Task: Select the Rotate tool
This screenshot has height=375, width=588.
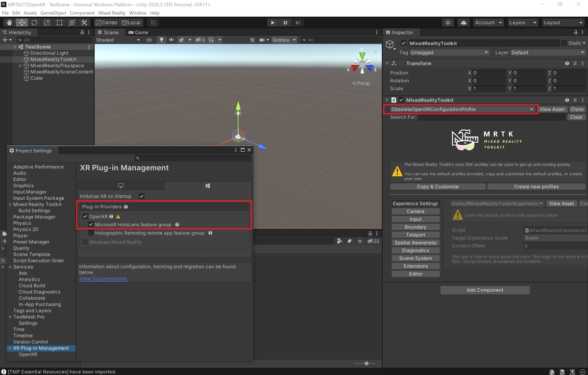Action: (x=34, y=23)
